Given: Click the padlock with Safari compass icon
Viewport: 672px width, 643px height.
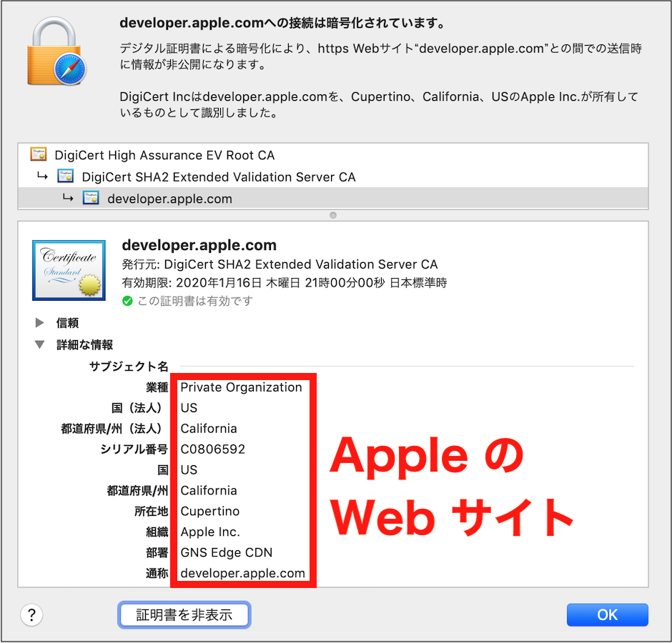Looking at the screenshot, I should (56, 51).
